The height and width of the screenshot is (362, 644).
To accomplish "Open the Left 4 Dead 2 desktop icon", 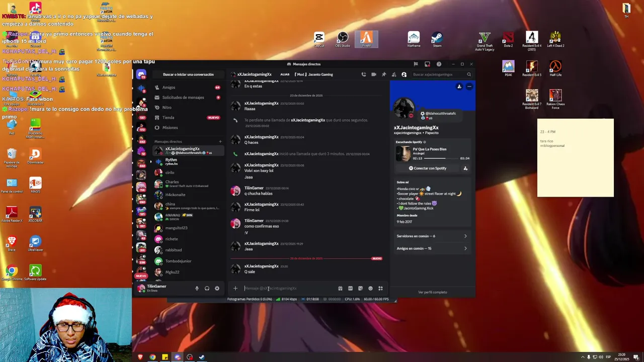I will coord(555,40).
